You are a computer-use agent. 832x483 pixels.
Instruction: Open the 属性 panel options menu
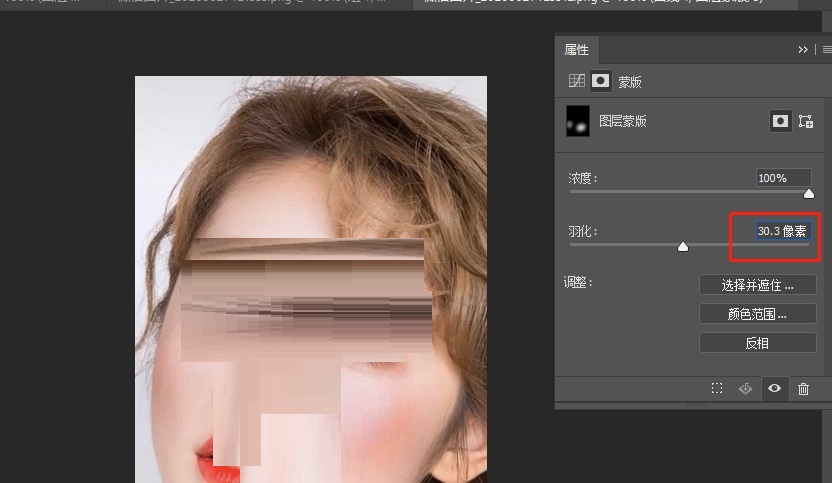click(826, 49)
